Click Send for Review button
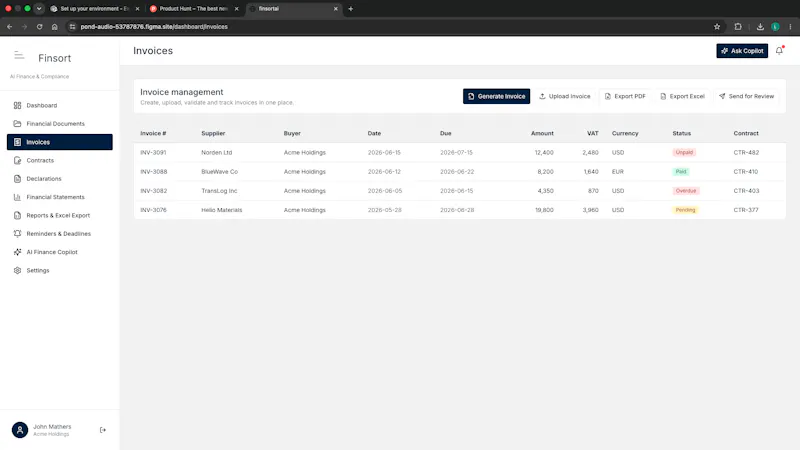 coord(746,96)
